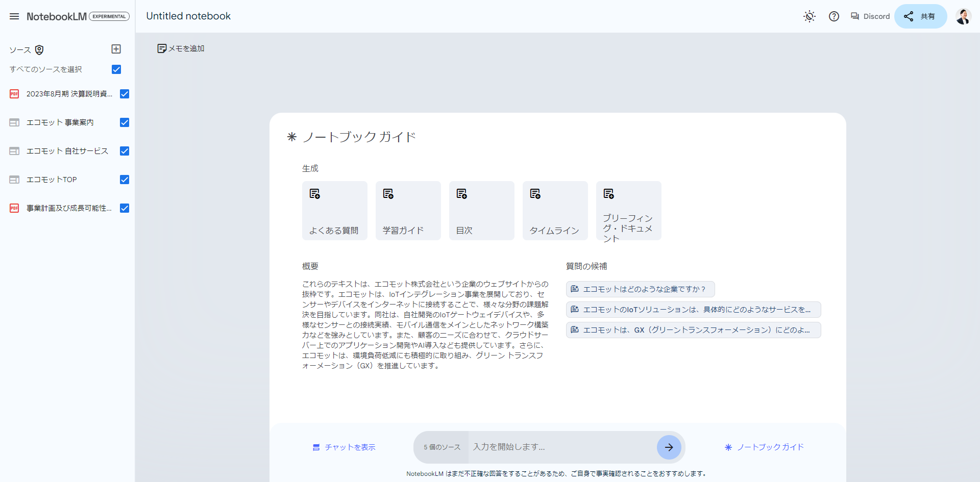Open source 事業計画及び成長可能性
Image resolution: width=980 pixels, height=482 pixels.
[69, 208]
